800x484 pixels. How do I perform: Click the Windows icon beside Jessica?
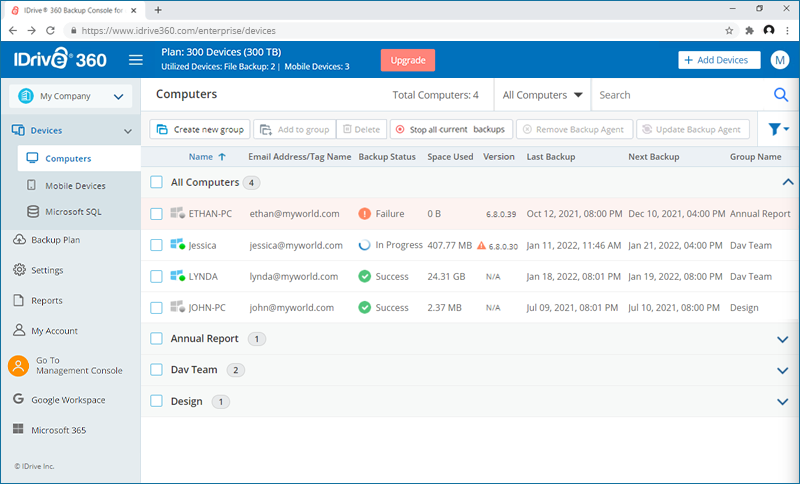click(177, 245)
